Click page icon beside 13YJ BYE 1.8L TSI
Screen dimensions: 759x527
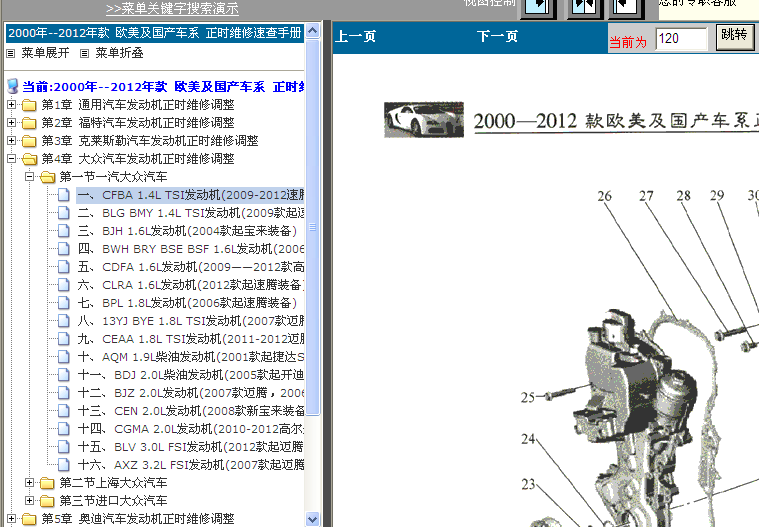63,321
